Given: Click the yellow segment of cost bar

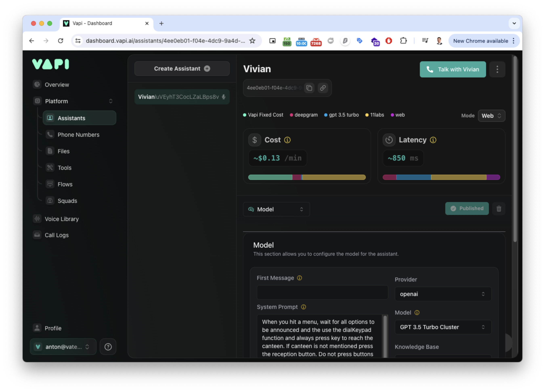Looking at the screenshot, I should click(334, 177).
